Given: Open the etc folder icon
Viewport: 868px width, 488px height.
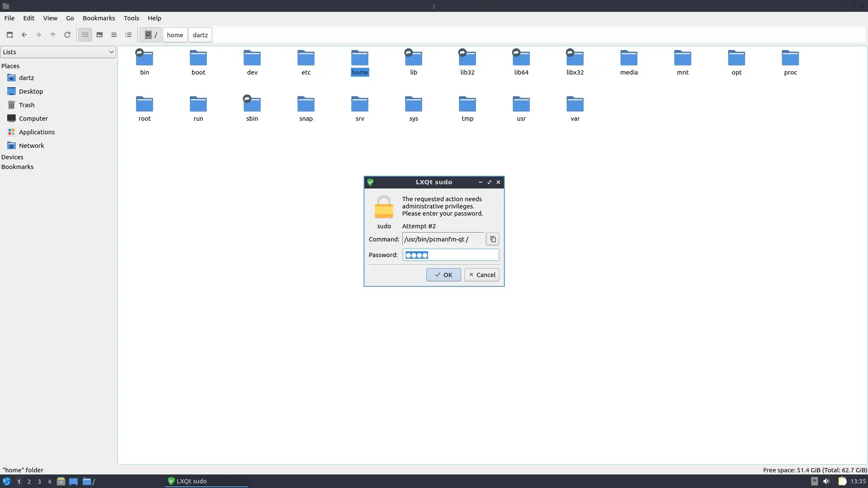Looking at the screenshot, I should (x=306, y=58).
